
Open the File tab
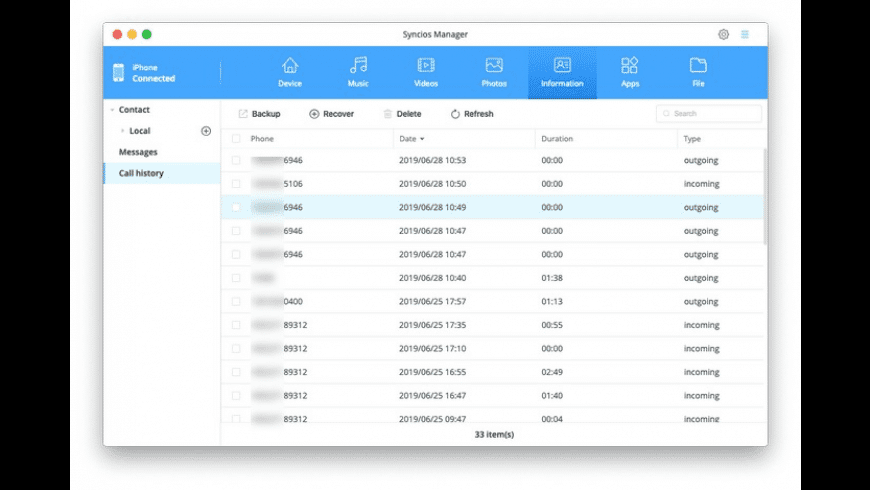pyautogui.click(x=698, y=73)
